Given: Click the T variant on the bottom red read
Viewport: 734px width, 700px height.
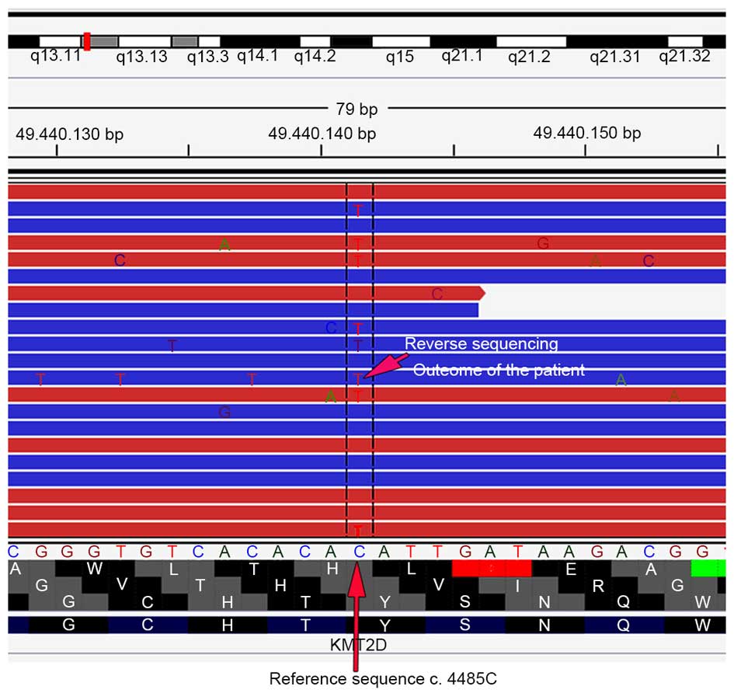Looking at the screenshot, I should click(x=358, y=531).
